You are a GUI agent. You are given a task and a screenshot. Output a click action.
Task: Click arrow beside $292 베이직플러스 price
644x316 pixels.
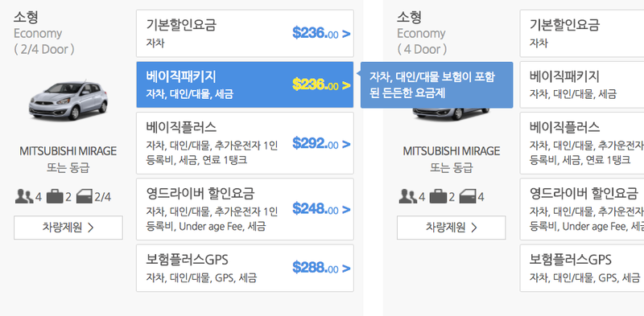tap(346, 144)
